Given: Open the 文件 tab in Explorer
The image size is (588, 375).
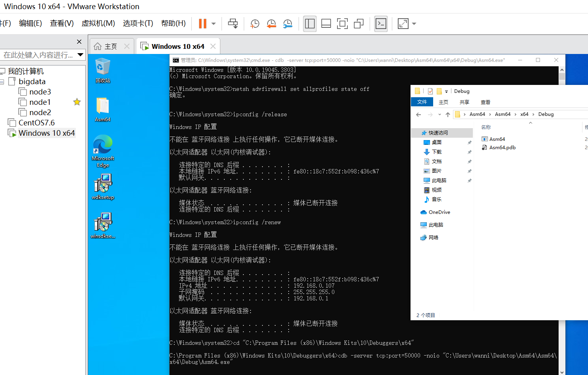Looking at the screenshot, I should (x=422, y=102).
